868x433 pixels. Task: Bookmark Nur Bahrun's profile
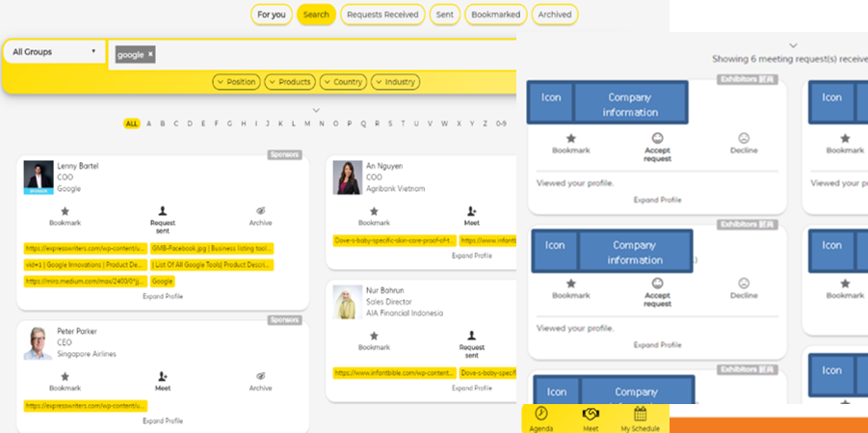click(x=374, y=341)
